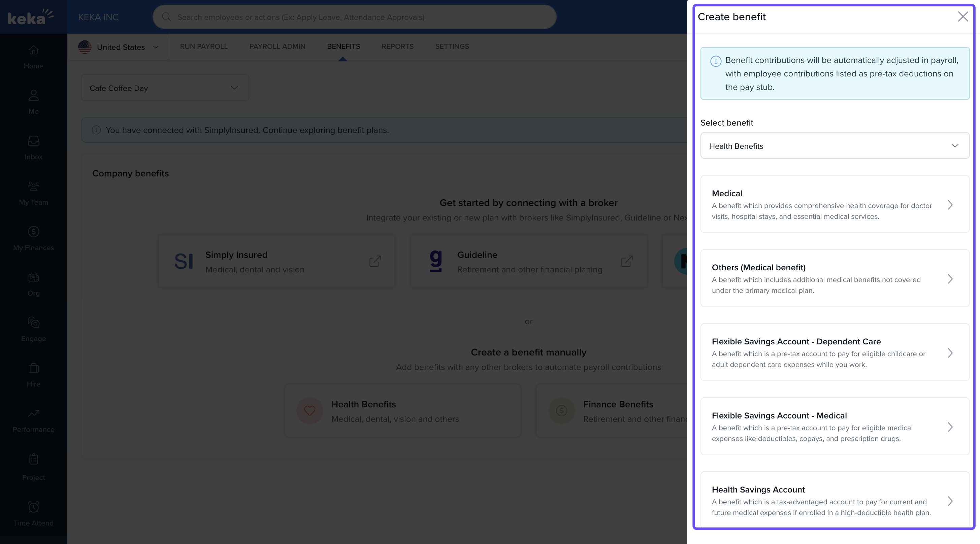Open My Team in sidebar
This screenshot has height=544, width=980.
[33, 186]
